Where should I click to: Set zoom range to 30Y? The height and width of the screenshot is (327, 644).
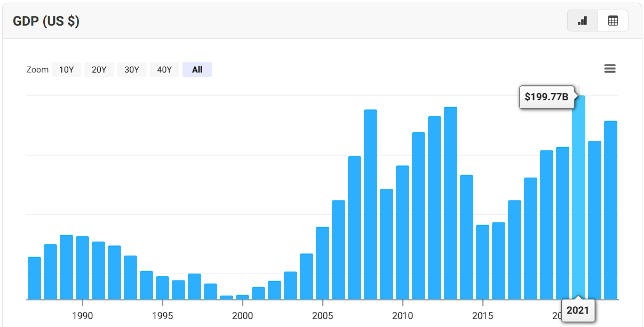pyautogui.click(x=132, y=69)
